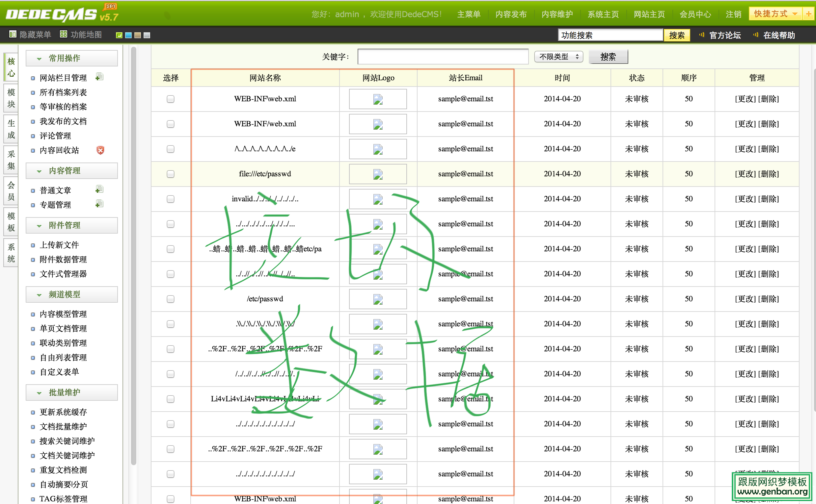Click the 官方论坛 speaker icon
The image size is (816, 504).
tap(702, 35)
